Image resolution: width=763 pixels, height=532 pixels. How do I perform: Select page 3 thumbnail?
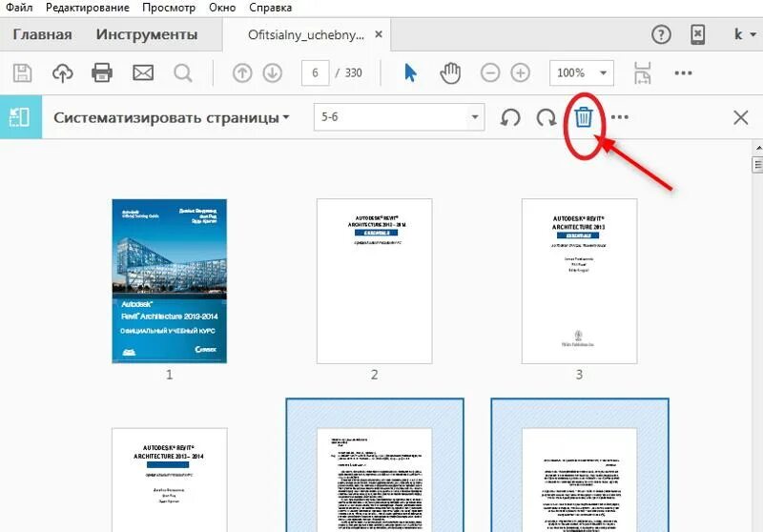(579, 281)
